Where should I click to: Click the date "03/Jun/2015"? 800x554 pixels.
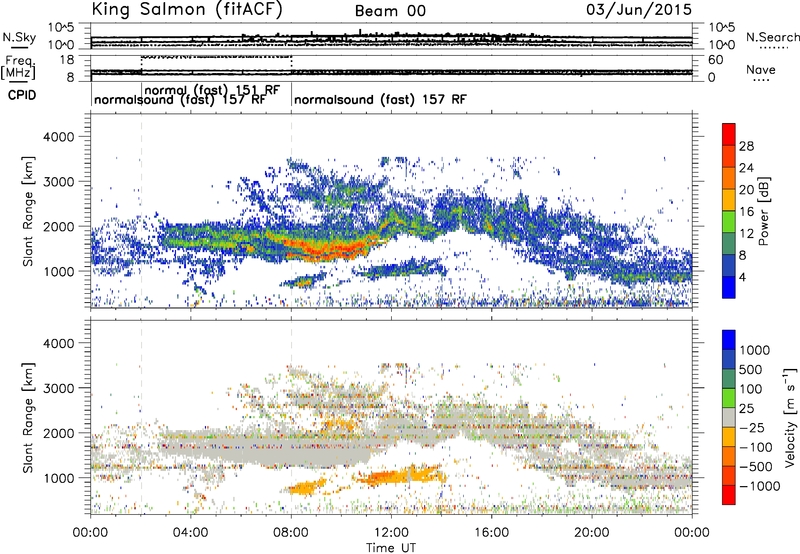pyautogui.click(x=639, y=10)
